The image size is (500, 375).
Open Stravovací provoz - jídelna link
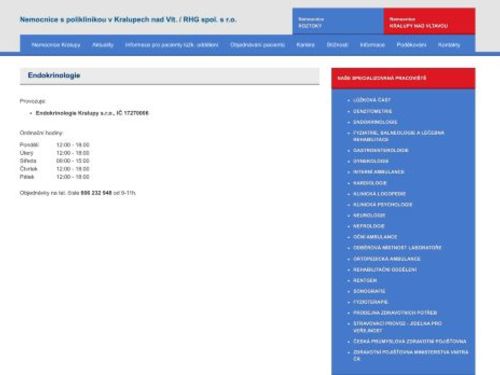[x=397, y=327]
